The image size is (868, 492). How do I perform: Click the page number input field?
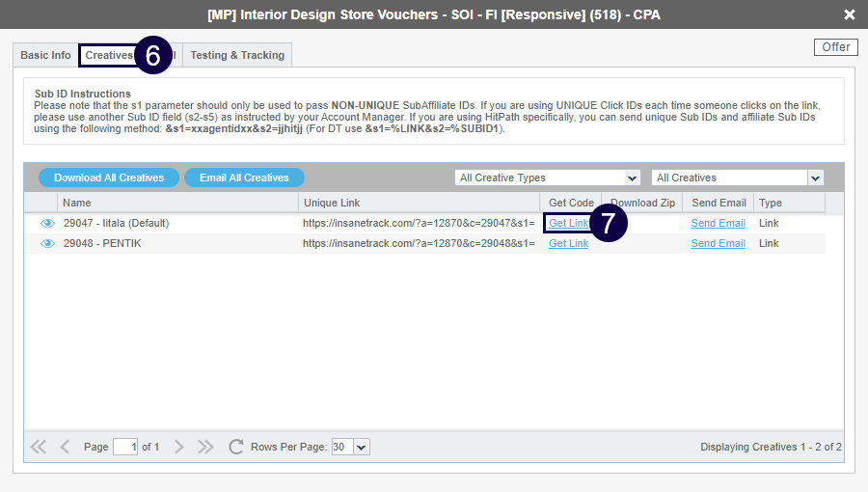point(125,447)
